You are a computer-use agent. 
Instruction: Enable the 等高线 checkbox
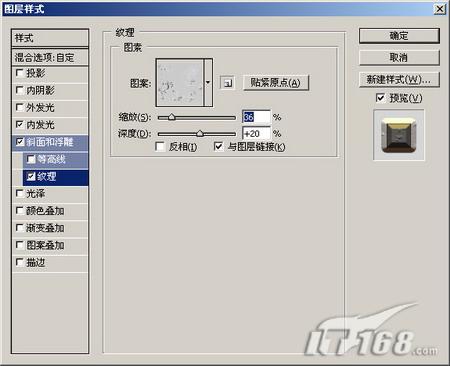pos(31,159)
